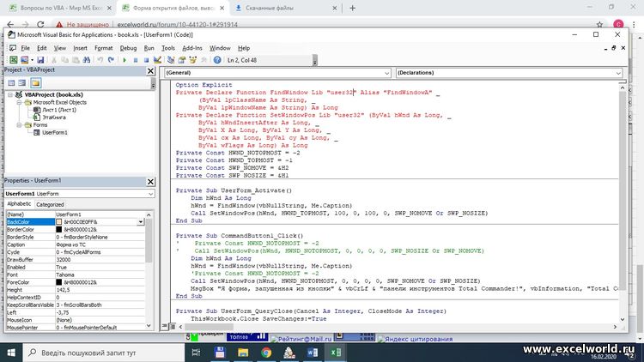Click the View Code icon in Project panel
The height and width of the screenshot is (362, 644).
pos(11,83)
